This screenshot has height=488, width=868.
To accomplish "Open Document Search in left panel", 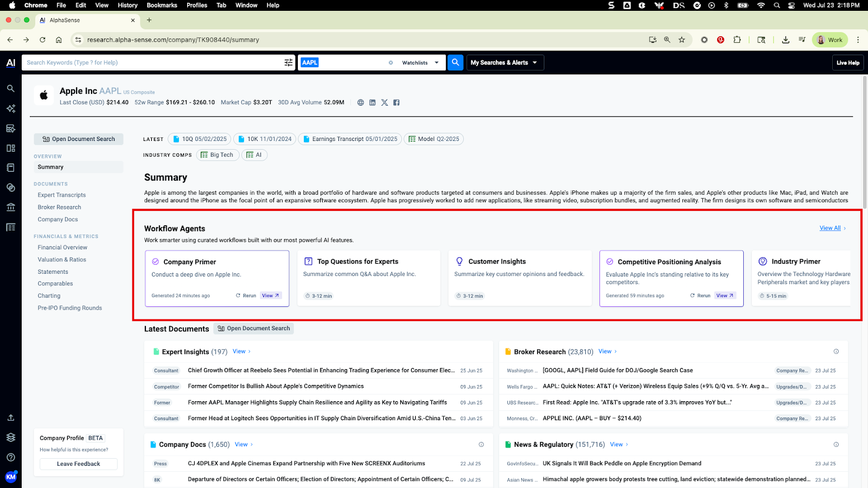I will (79, 139).
